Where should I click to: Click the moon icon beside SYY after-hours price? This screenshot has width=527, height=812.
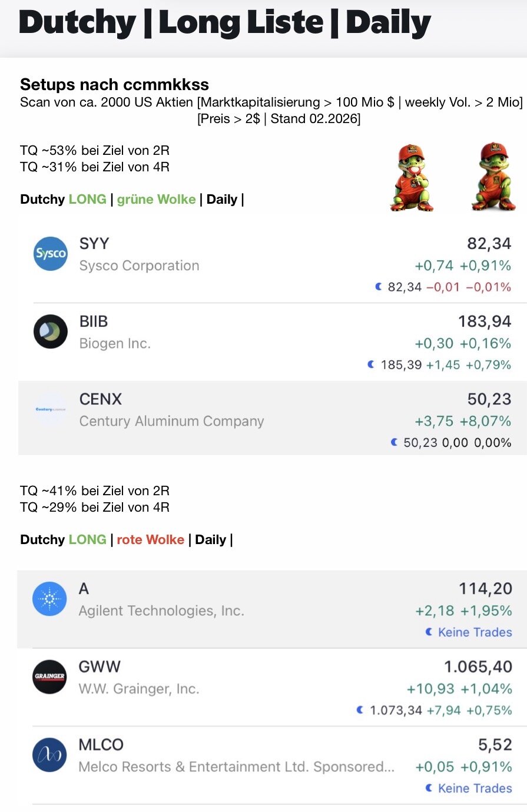[x=379, y=287]
